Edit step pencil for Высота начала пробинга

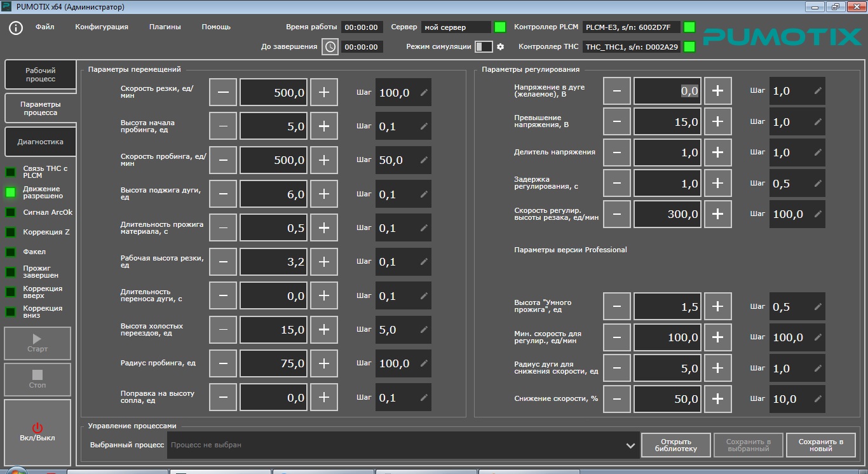424,126
